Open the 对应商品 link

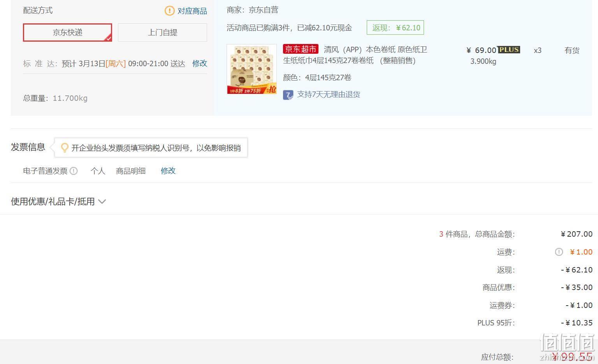tap(192, 11)
